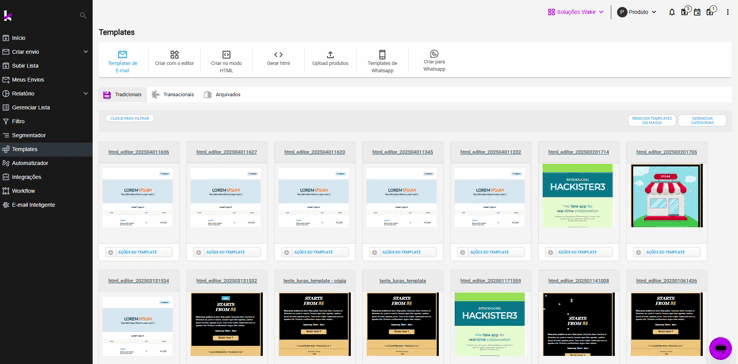Open Ações do template for html_editor_202504011345

pos(403,252)
